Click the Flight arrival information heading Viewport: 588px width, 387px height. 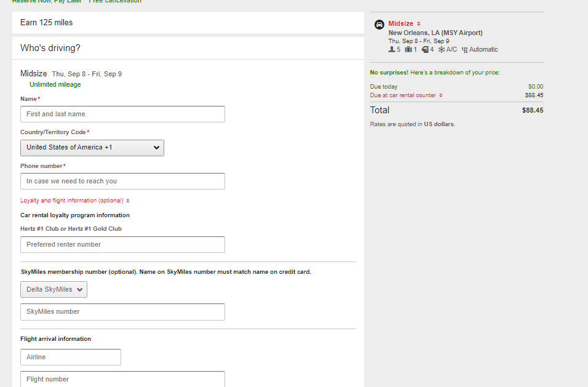click(x=55, y=339)
